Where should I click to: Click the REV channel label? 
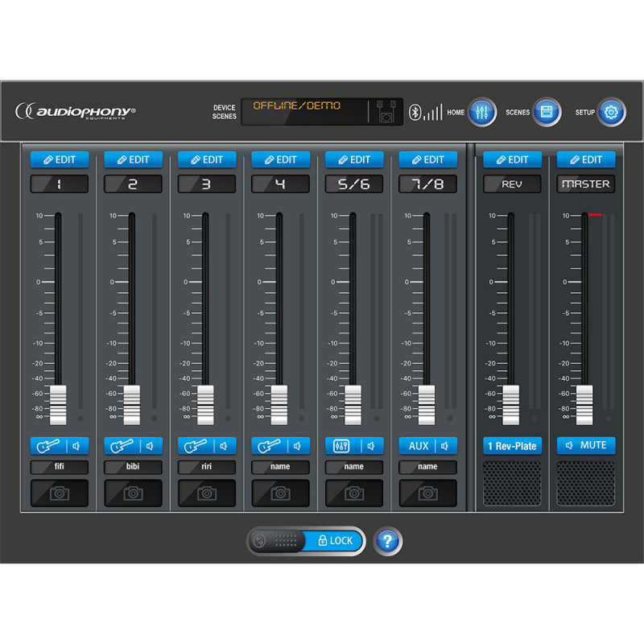(x=512, y=184)
